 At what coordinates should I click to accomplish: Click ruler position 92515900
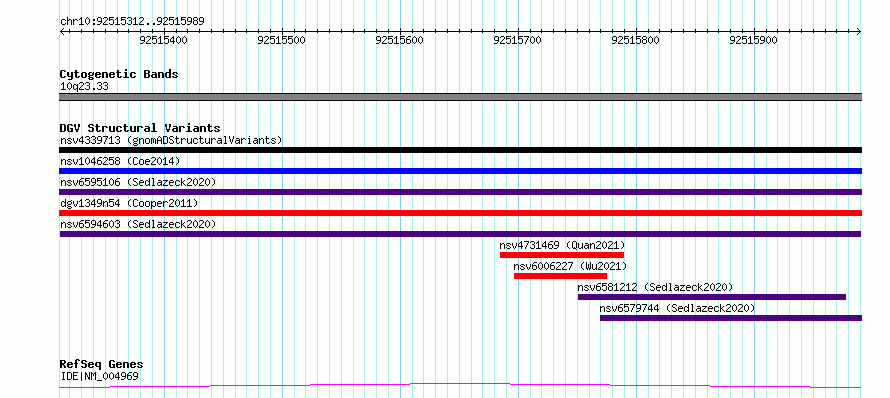pyautogui.click(x=754, y=40)
